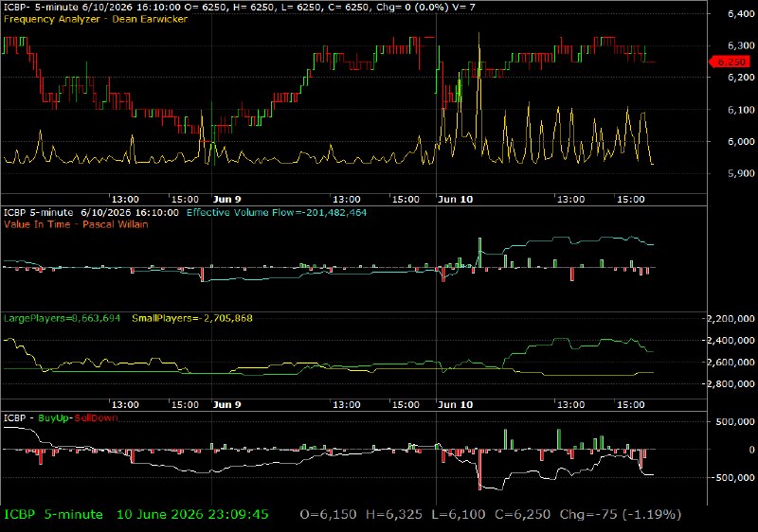
Task: Click the 'O=6,150' open value in status bar
Action: (x=328, y=515)
